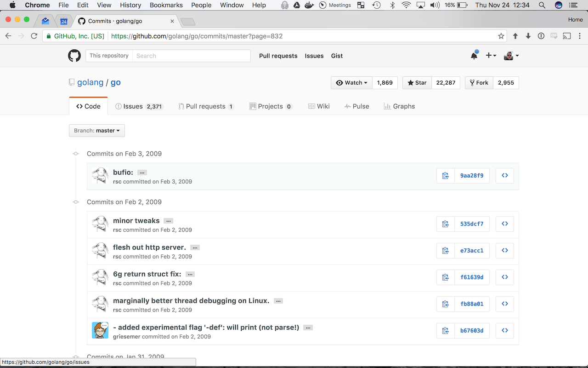
Task: Open the plus create-new dropdown
Action: 491,56
